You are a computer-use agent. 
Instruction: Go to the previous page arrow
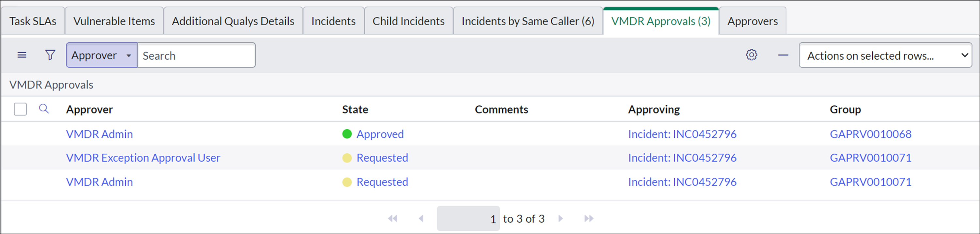421,218
